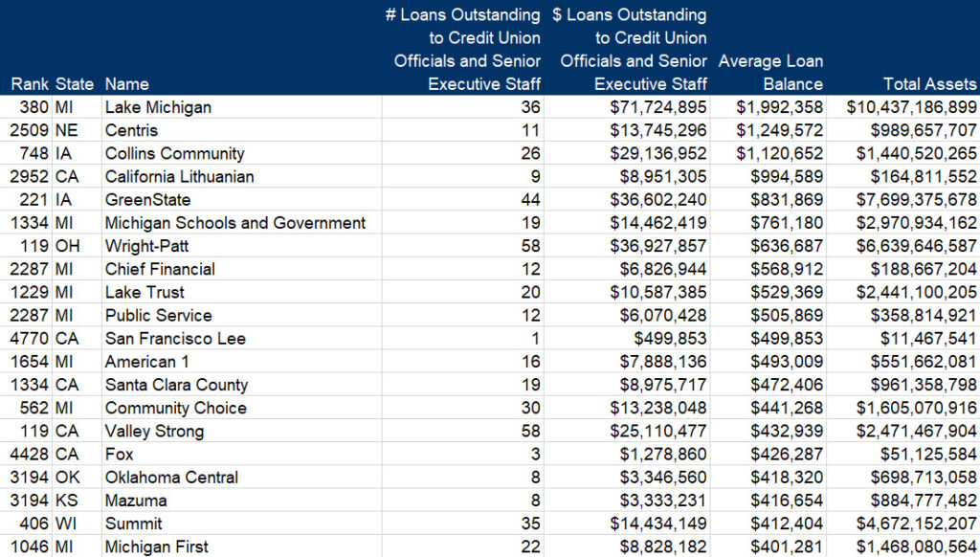Select loan amount $25,110,477
This screenshot has width=980, height=557.
coord(658,432)
